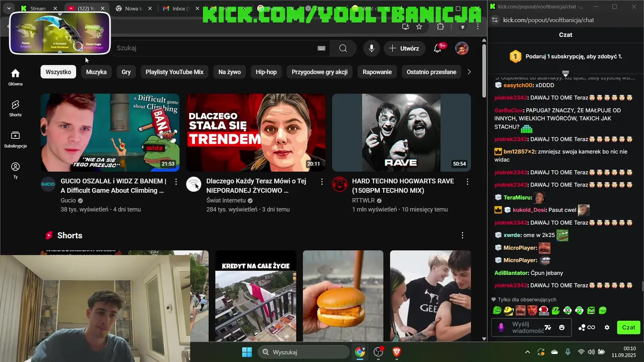
Task: Open the burger Shorts thumbnail
Action: (343, 296)
